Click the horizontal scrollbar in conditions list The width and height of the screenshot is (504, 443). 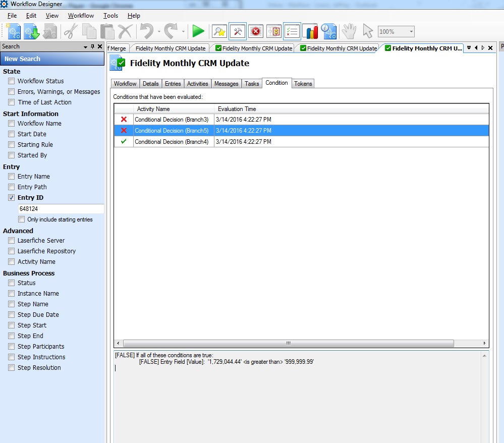(288, 343)
